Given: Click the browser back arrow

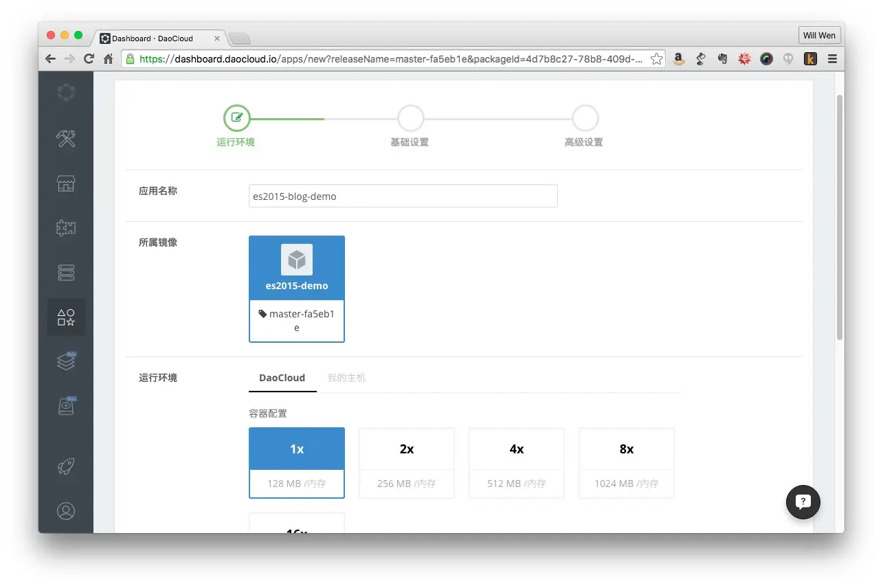Looking at the screenshot, I should (50, 59).
